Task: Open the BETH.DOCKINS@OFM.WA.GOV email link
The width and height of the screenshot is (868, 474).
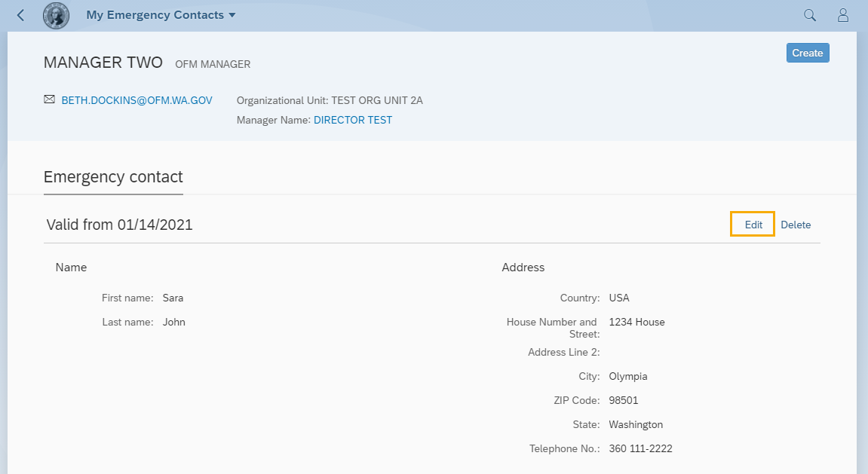Action: click(136, 100)
